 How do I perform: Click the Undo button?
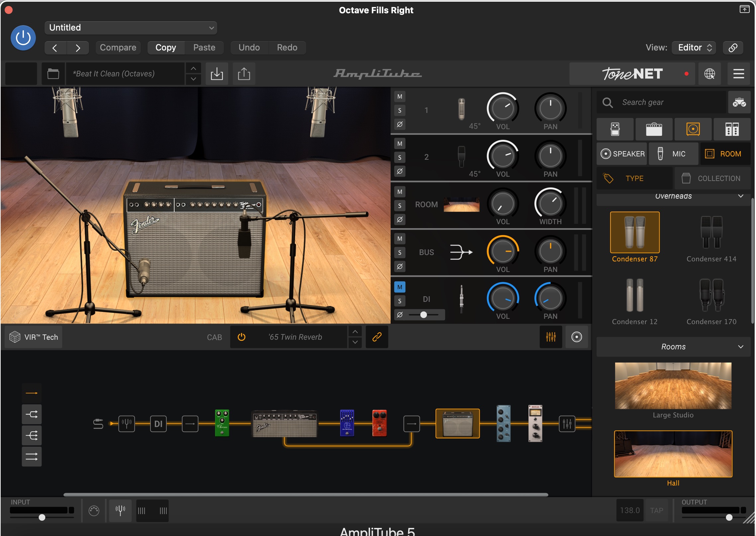249,48
